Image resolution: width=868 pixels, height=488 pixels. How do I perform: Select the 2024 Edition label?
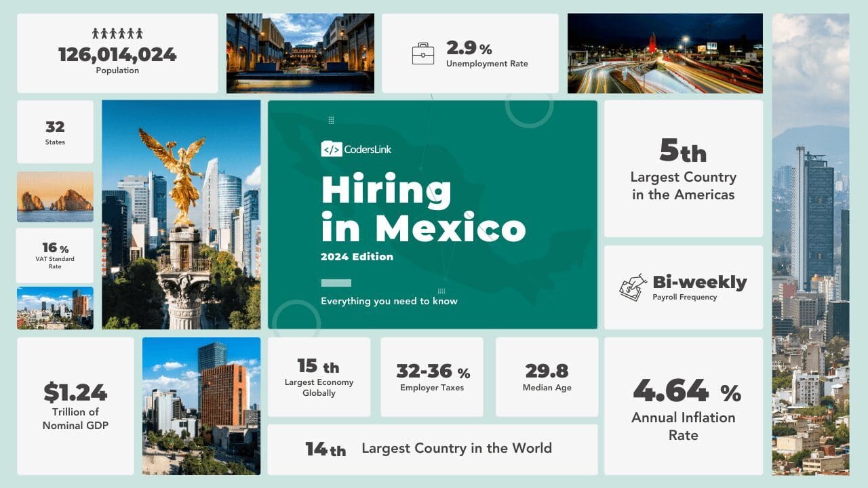click(357, 257)
